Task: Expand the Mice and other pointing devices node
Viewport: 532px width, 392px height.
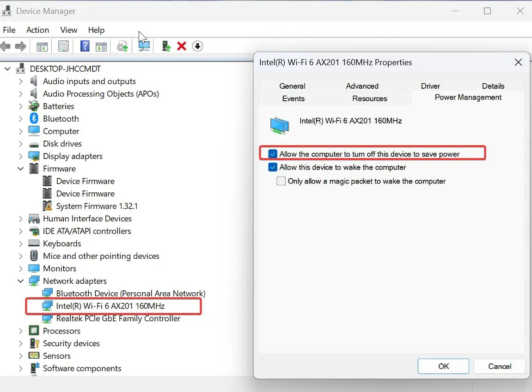Action: point(21,256)
